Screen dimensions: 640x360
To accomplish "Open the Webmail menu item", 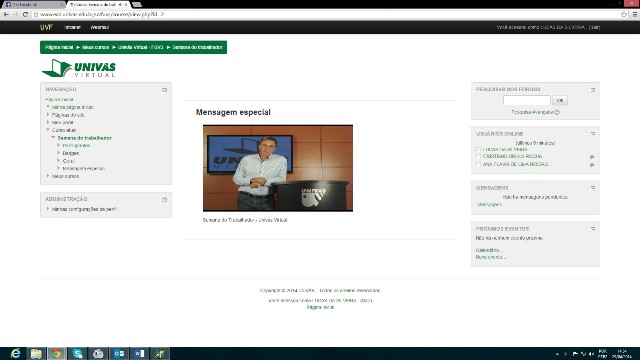I will [x=100, y=27].
